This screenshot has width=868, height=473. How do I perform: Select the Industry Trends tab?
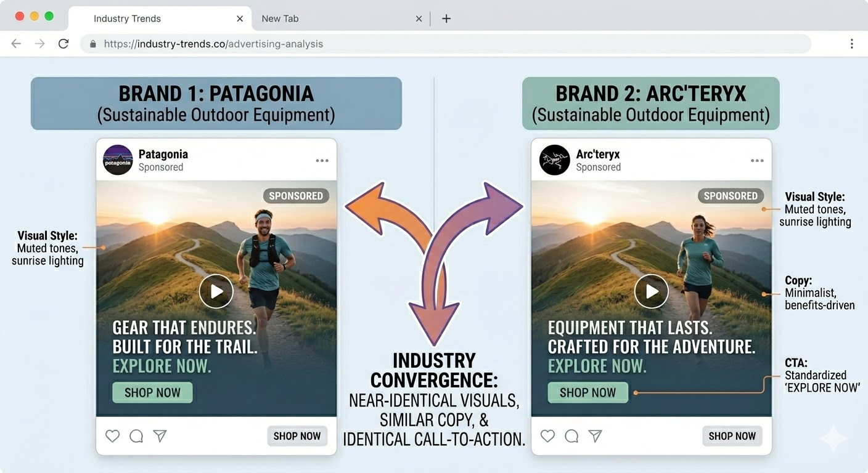click(126, 18)
